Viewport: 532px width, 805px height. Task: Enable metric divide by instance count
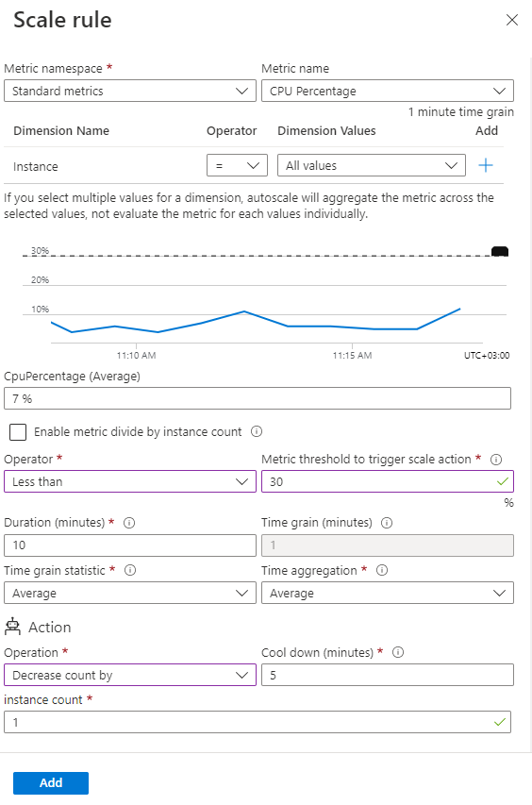point(18,432)
